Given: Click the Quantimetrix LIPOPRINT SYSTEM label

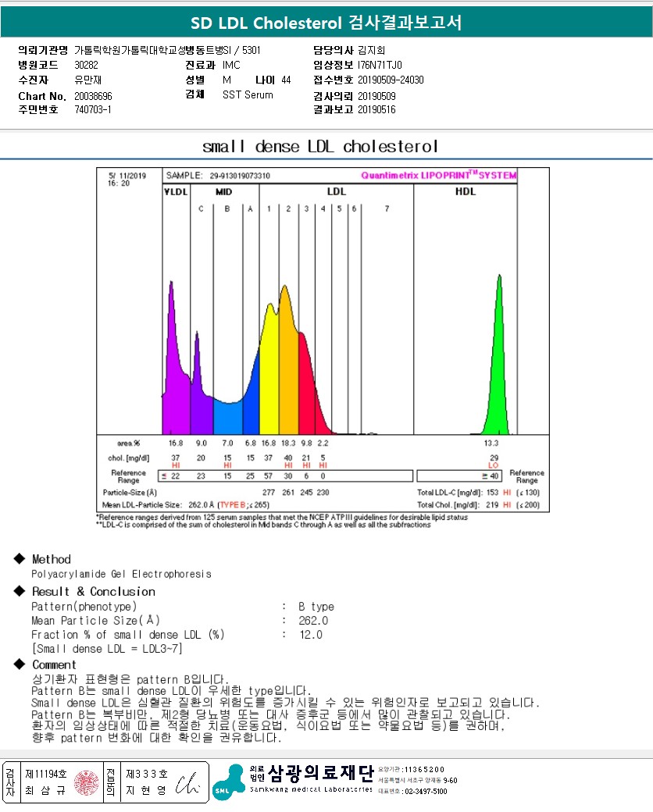Looking at the screenshot, I should pos(438,175).
